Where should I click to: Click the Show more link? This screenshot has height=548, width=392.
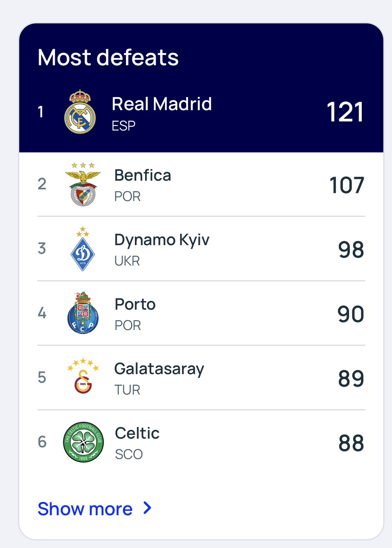point(85,509)
